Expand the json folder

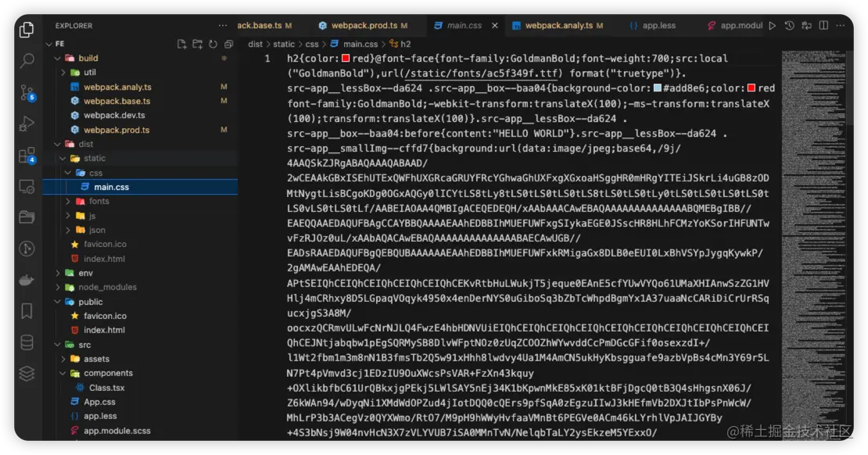tap(97, 231)
